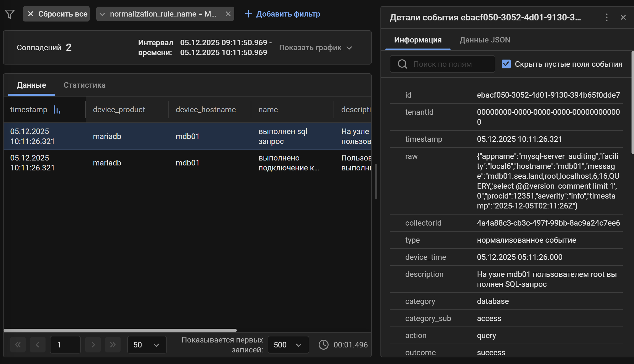Click the filter funnel icon top left

pos(10,14)
